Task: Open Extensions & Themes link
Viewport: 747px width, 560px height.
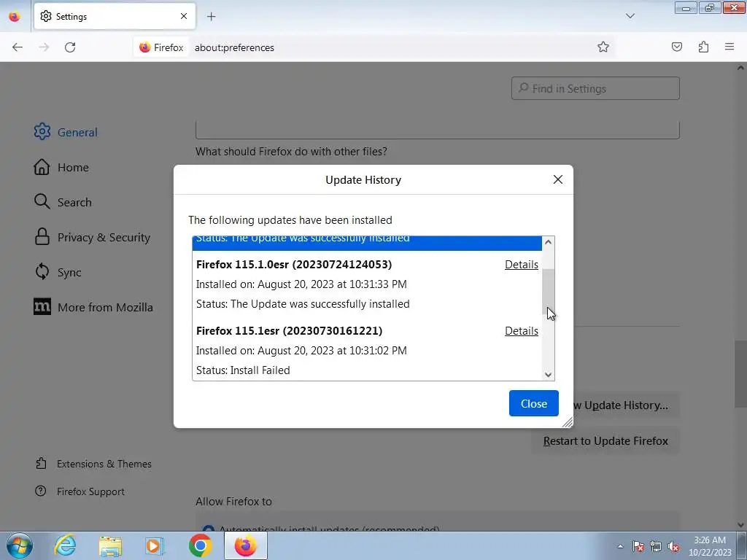Action: click(x=93, y=464)
